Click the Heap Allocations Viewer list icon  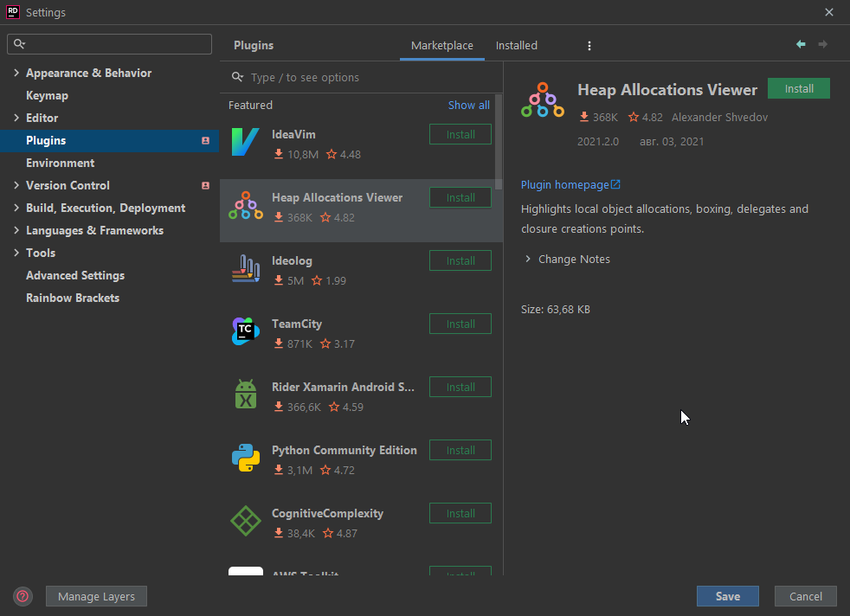pos(246,205)
